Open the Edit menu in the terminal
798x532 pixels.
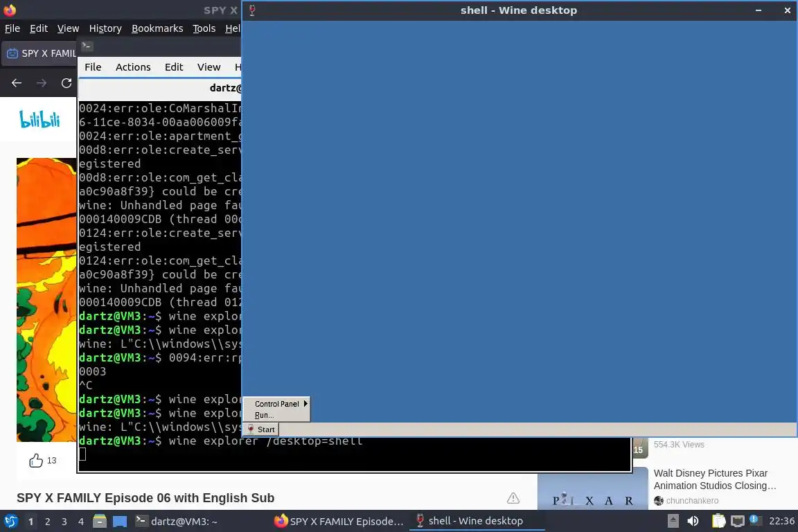point(174,67)
